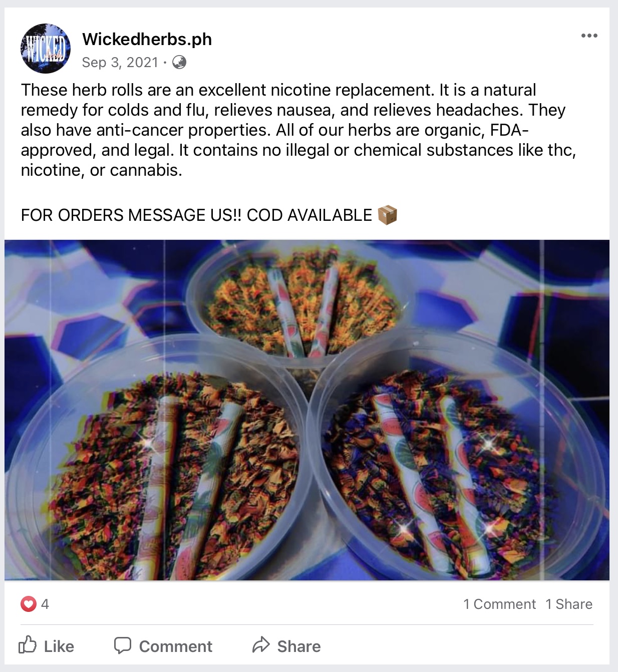This screenshot has height=672, width=618.
Task: Click the speech bubble Comment icon
Action: (x=123, y=645)
